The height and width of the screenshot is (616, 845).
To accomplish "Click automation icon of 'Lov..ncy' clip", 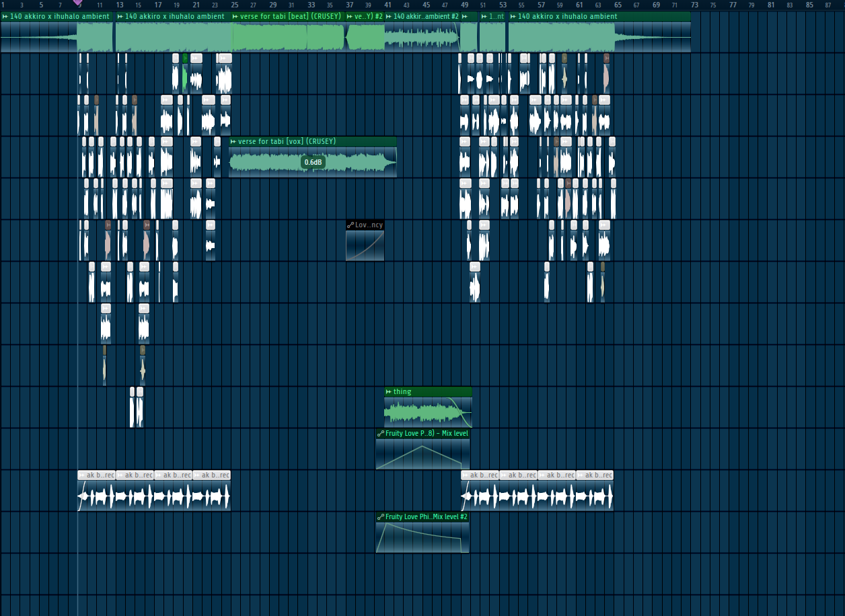I will pyautogui.click(x=350, y=225).
